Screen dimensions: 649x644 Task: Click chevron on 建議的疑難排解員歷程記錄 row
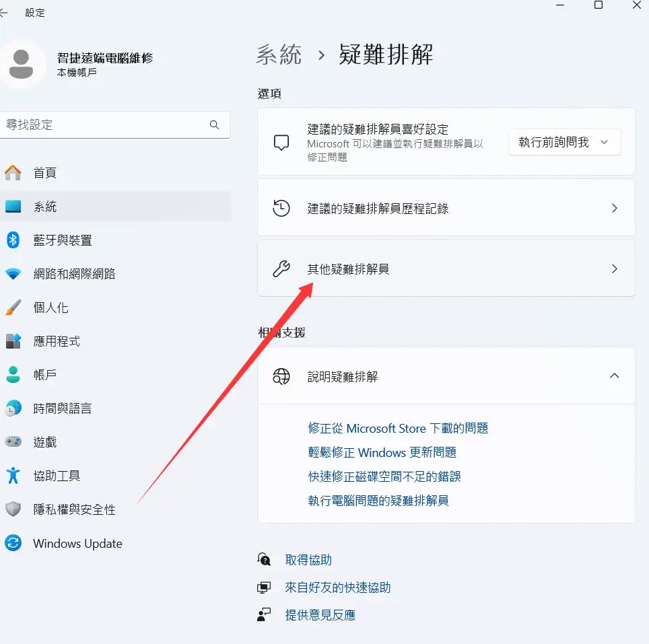coord(615,208)
